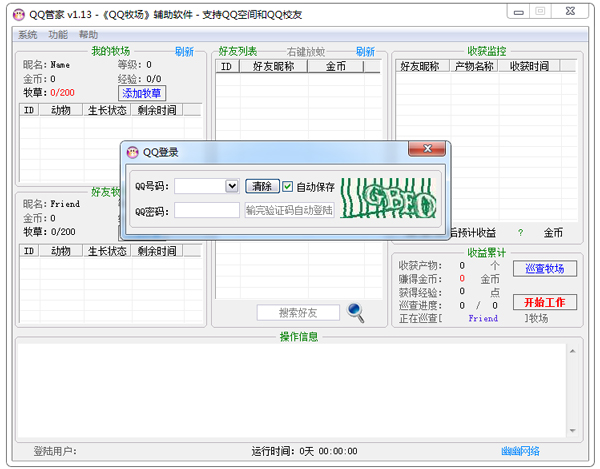Screen dimensions: 600x469
Task: Focus the QQ密码 password field
Action: (207, 210)
